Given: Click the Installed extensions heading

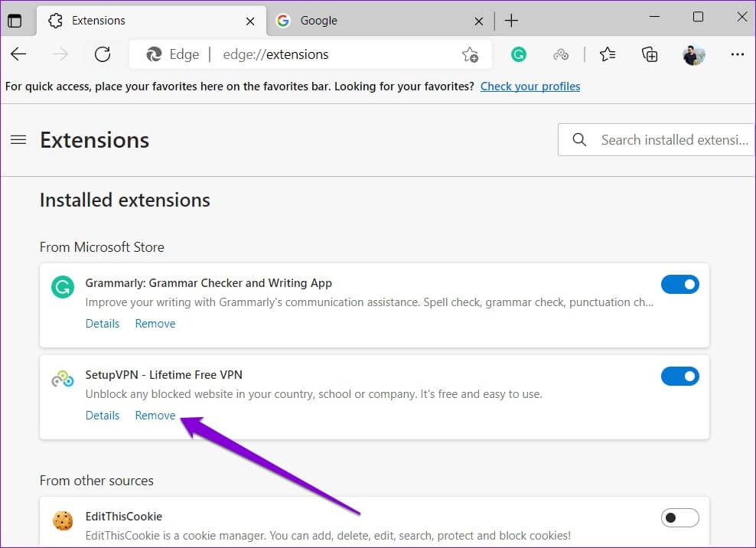Looking at the screenshot, I should click(x=125, y=201).
